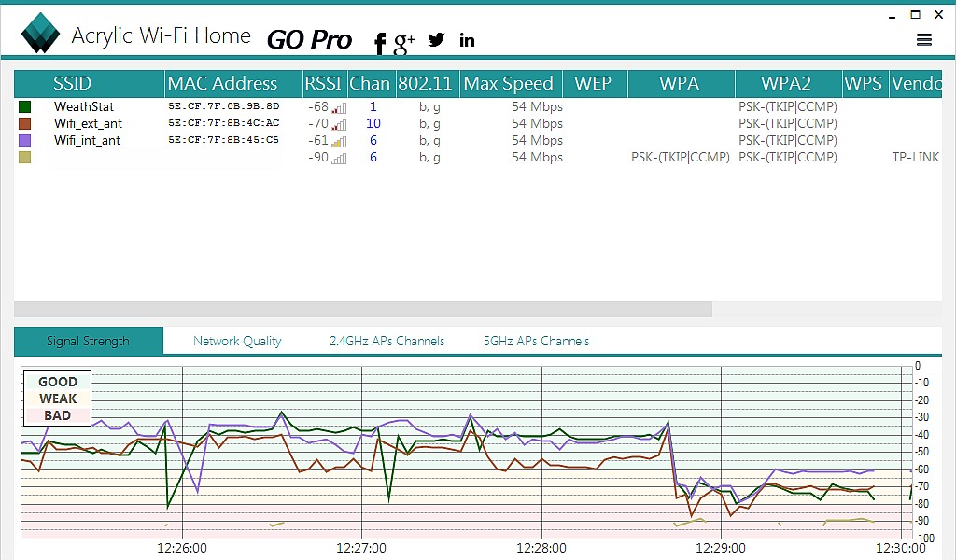Click the purple color swatch for Wifi_int_ant
Screen dimensions: 956x560
click(25, 140)
